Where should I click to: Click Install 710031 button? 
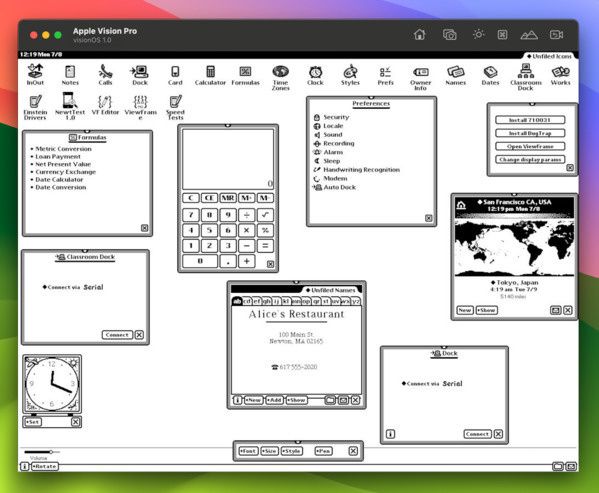[530, 120]
